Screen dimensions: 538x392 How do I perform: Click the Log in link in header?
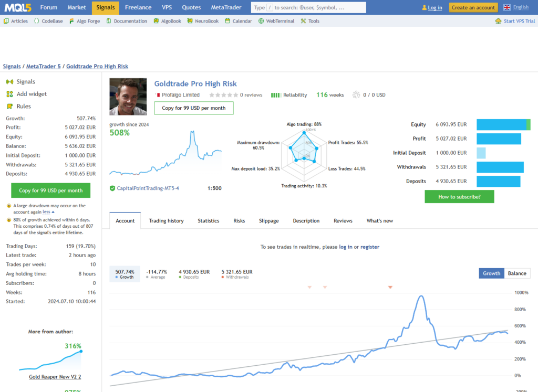434,7
